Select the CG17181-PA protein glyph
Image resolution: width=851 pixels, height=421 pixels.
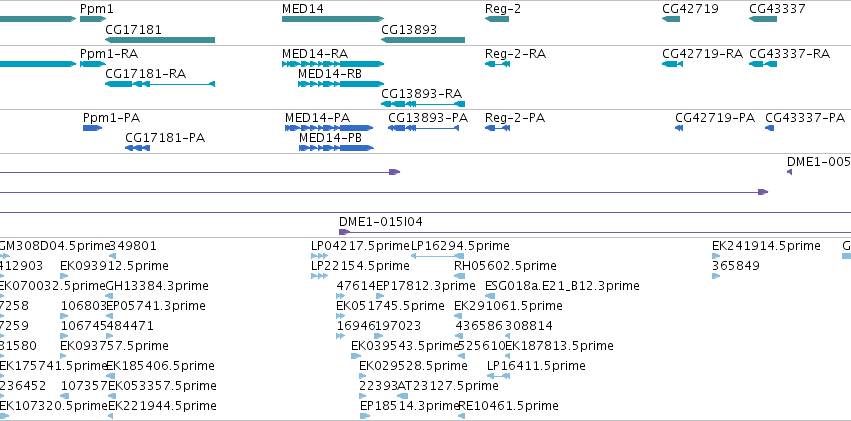click(137, 148)
